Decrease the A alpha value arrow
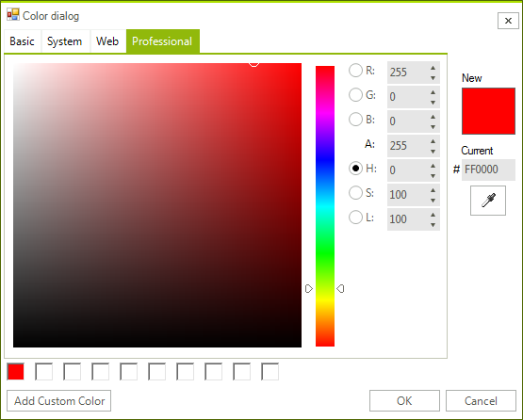This screenshot has width=523, height=420. coord(433,152)
